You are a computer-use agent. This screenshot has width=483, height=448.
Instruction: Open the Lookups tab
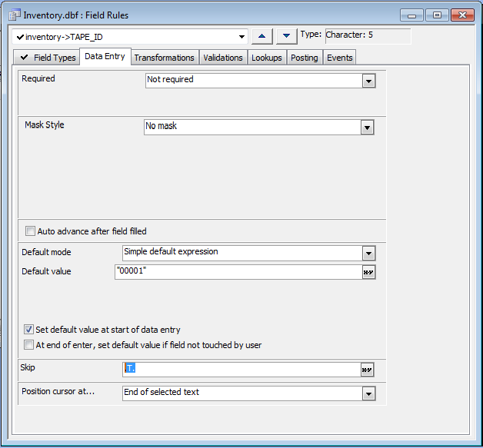[x=267, y=58]
